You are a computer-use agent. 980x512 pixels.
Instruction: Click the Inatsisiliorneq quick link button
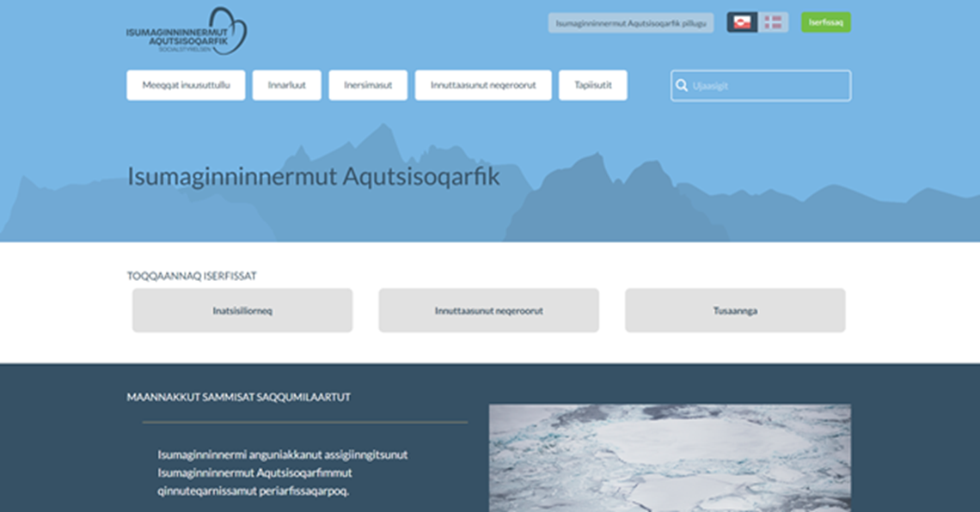point(242,311)
